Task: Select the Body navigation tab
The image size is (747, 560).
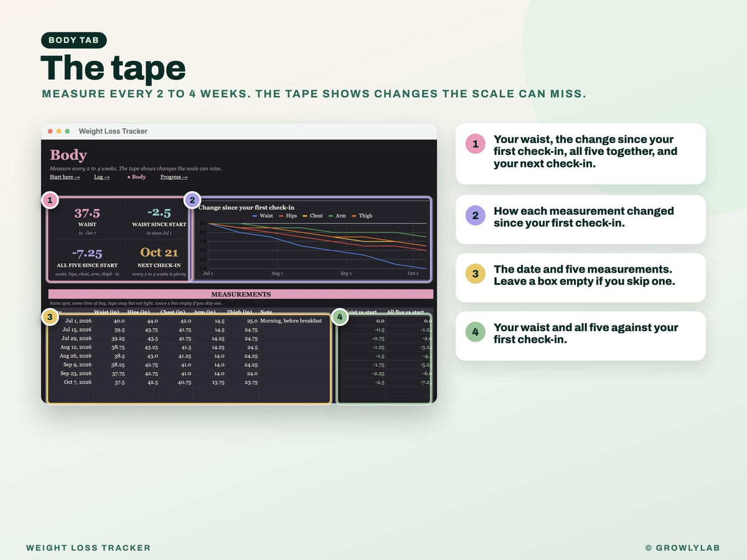Action: coord(137,177)
